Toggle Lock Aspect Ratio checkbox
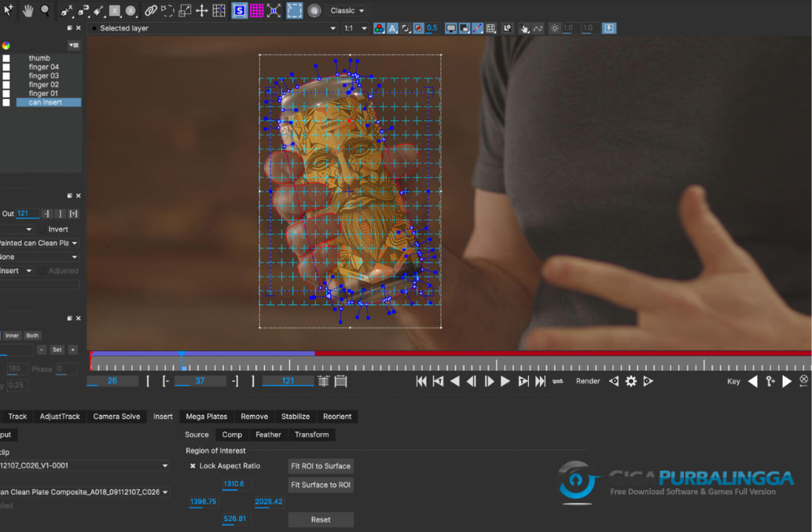The height and width of the screenshot is (532, 812). pos(193,466)
